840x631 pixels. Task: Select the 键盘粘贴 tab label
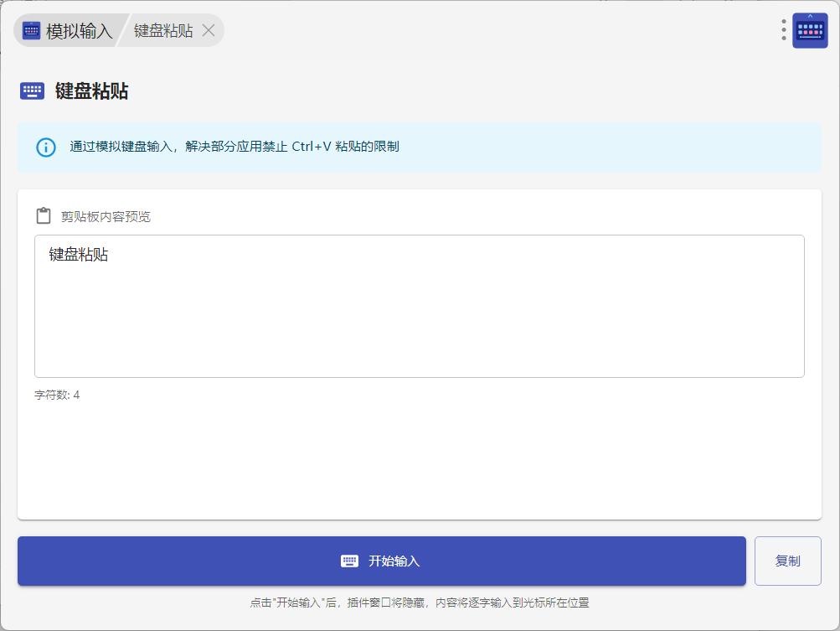pyautogui.click(x=163, y=31)
